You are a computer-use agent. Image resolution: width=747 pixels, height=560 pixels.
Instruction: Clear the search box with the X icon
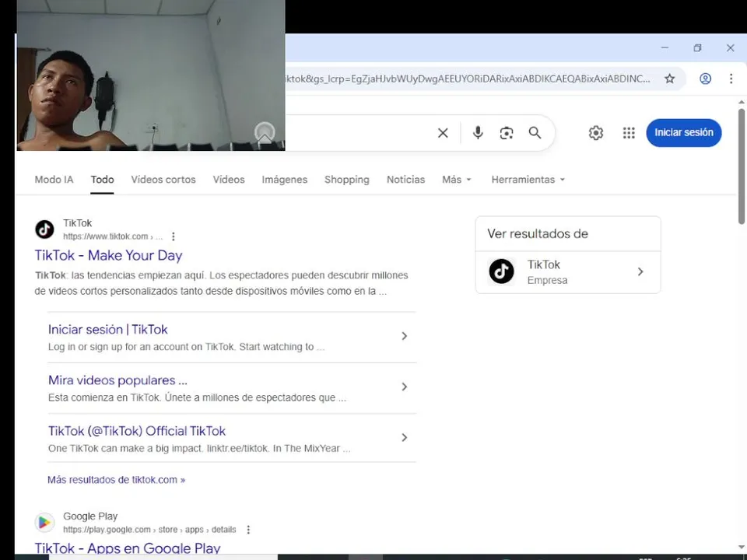pyautogui.click(x=443, y=133)
